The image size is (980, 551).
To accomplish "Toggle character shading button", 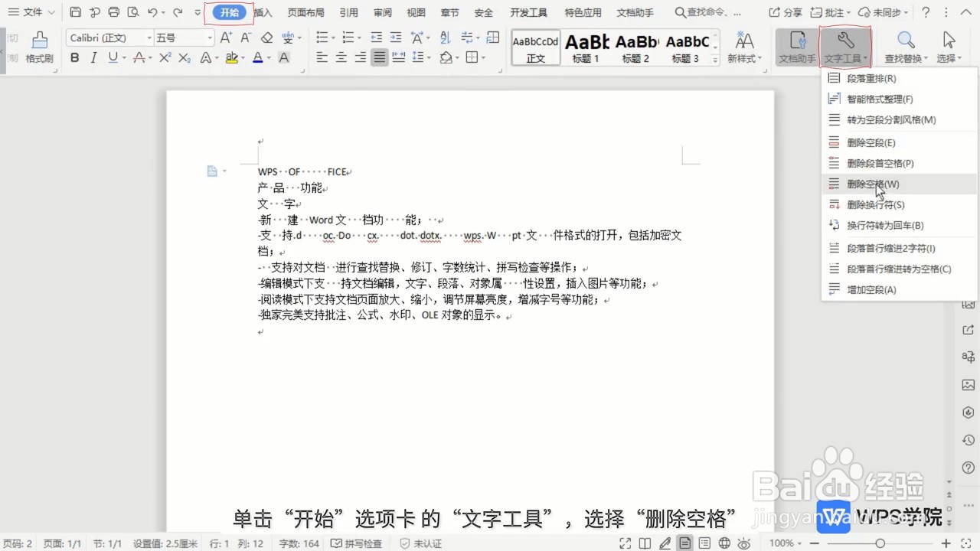I will (284, 58).
